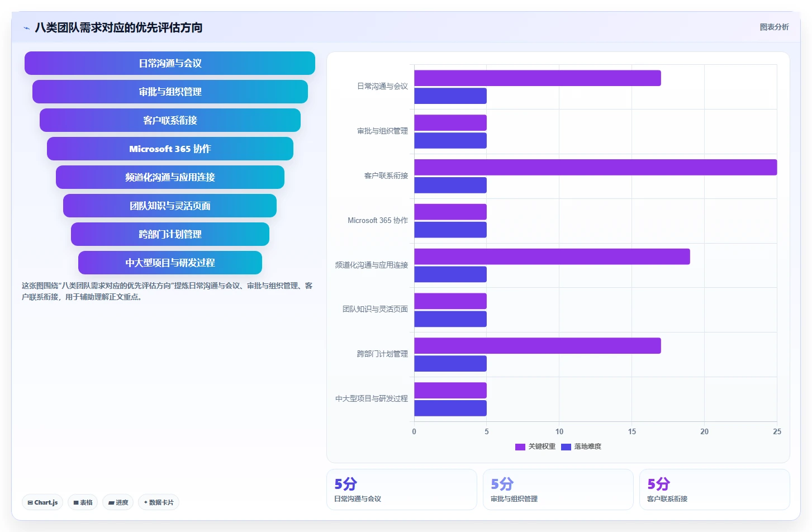Screen dimensions: 812x532
Task: Click the 频道化沟通与应用连接 purple 关键权重 bar
Action: pyautogui.click(x=552, y=256)
